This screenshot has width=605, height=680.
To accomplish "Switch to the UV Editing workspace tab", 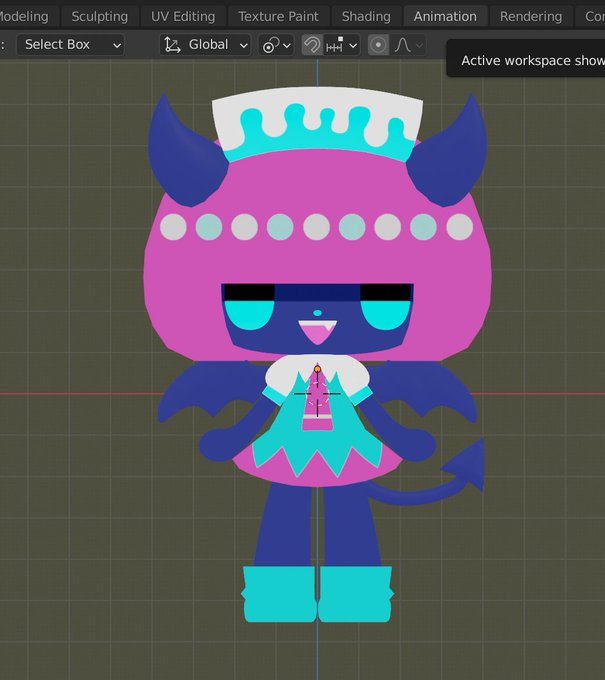I will coord(183,16).
